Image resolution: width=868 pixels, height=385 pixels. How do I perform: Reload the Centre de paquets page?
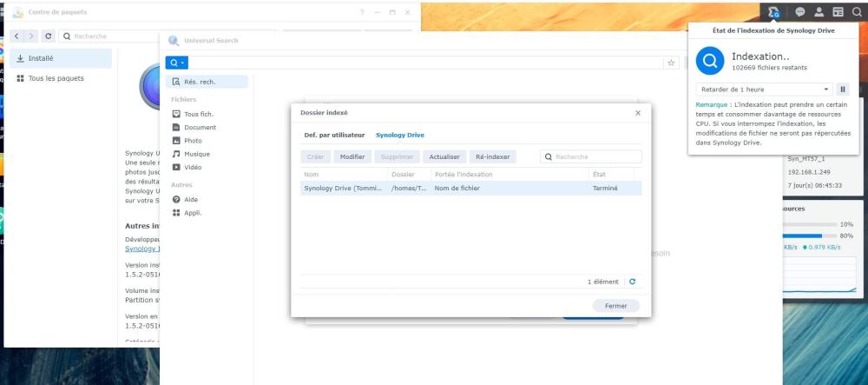click(x=48, y=36)
